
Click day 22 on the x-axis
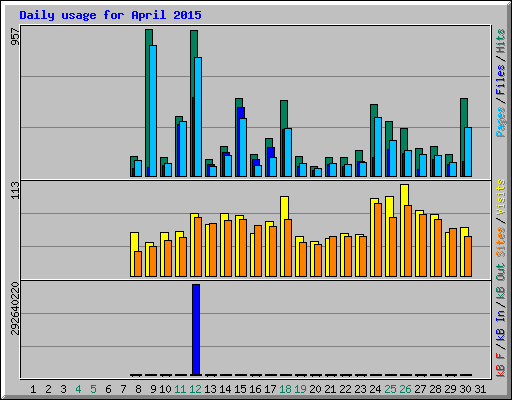pos(345,389)
